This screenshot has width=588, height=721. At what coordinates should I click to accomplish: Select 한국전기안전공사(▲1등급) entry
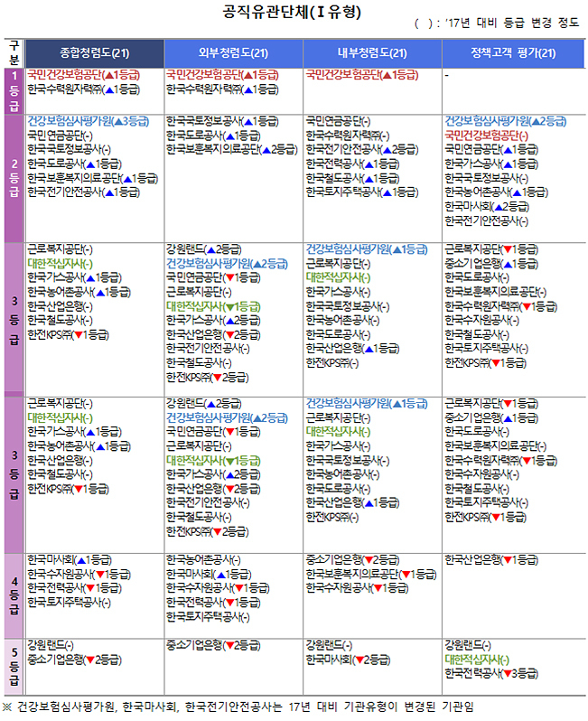point(84,192)
